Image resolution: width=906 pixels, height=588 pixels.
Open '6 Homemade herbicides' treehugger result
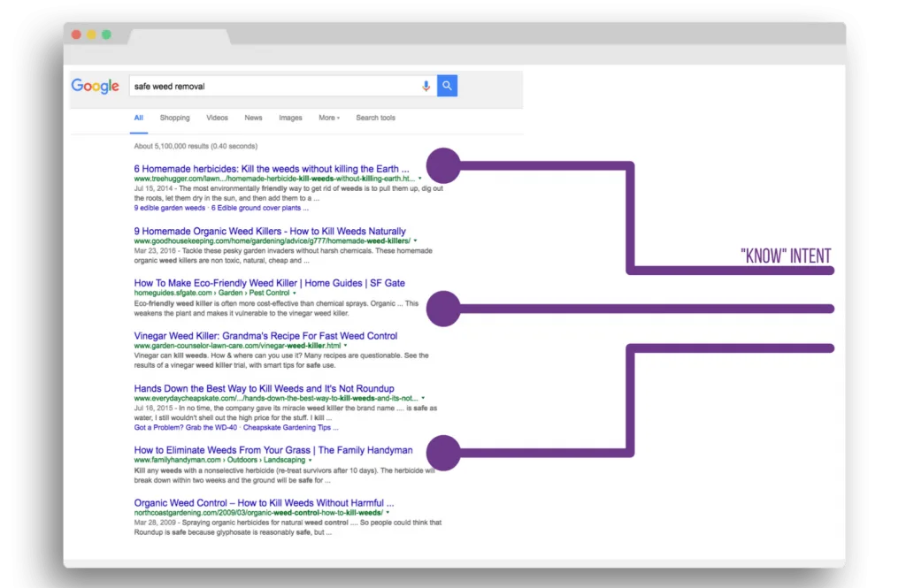(x=272, y=169)
